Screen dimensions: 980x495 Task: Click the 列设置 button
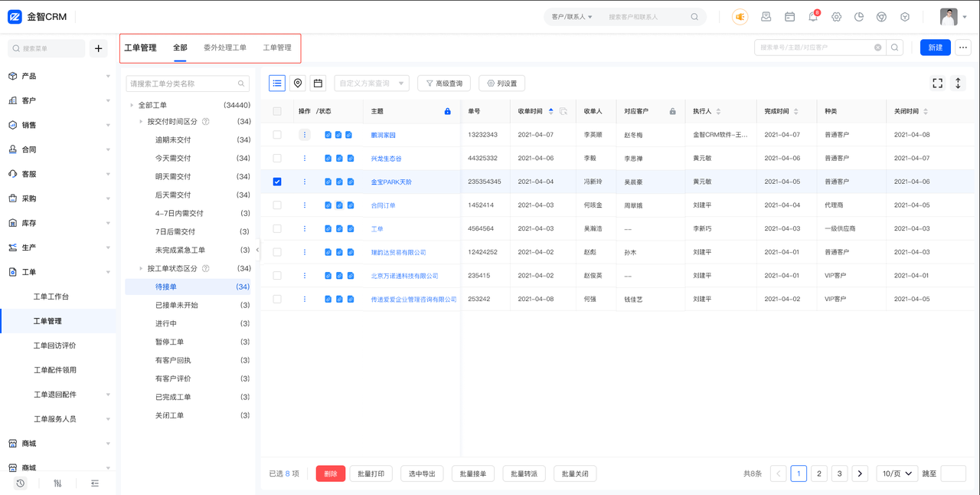[x=502, y=84]
